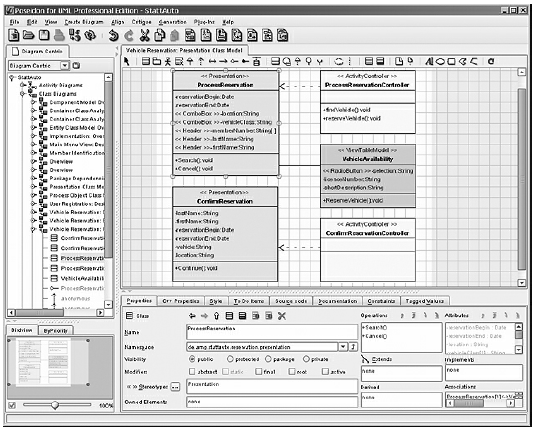Click the Save Project disk icon

coord(44,35)
